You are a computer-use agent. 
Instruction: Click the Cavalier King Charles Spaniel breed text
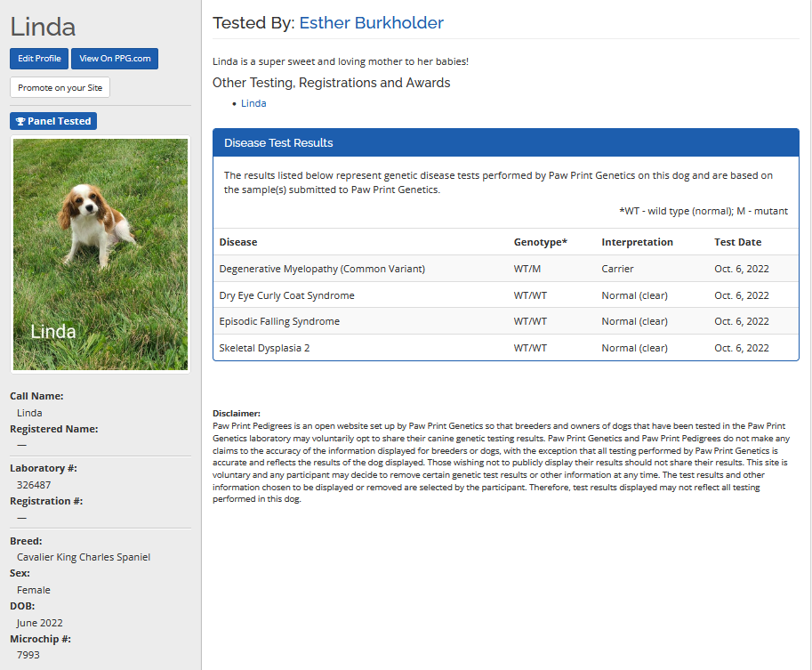(x=84, y=557)
